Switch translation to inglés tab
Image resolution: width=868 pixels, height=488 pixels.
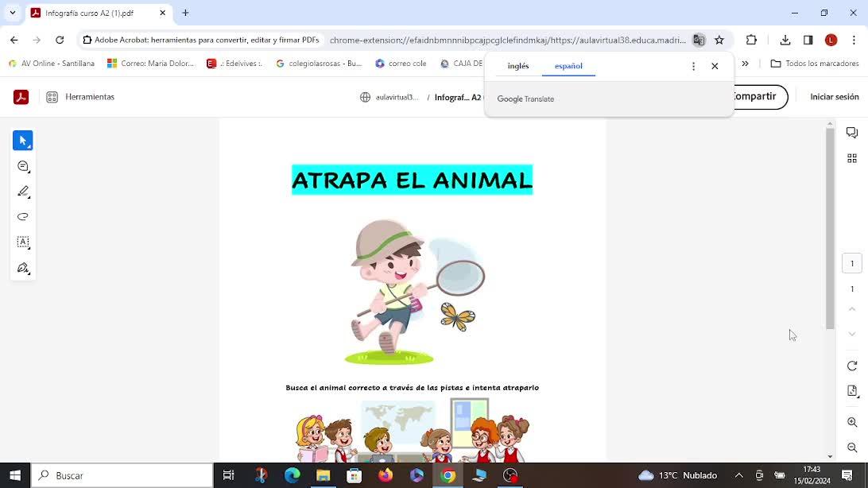[518, 66]
